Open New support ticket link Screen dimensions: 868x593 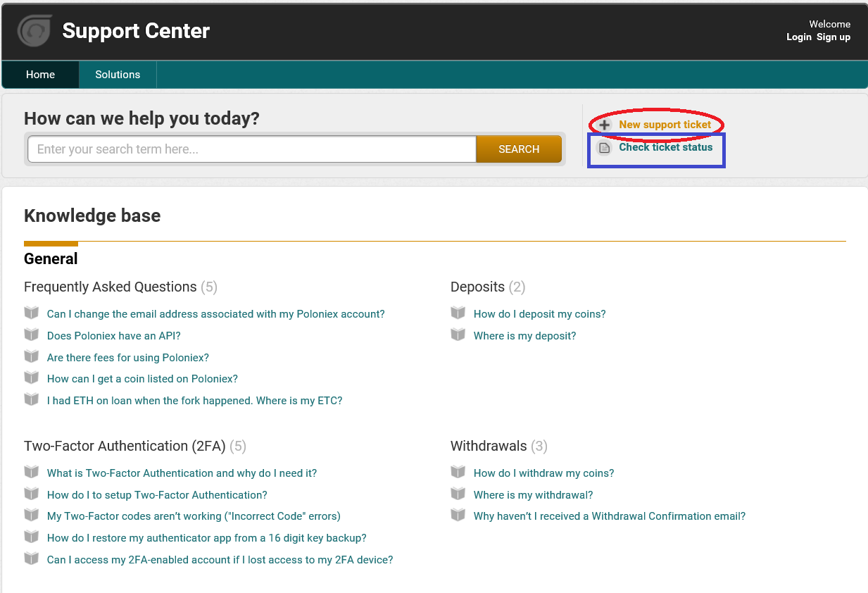(x=665, y=125)
